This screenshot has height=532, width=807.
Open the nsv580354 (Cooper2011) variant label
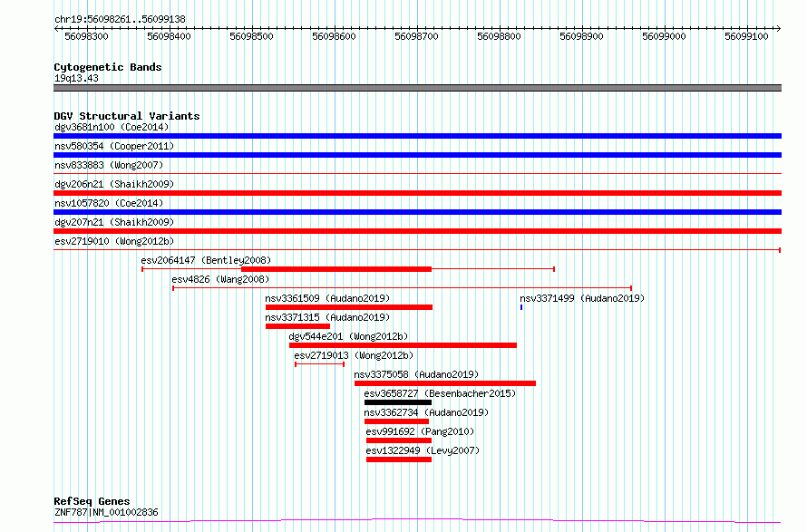(x=114, y=146)
